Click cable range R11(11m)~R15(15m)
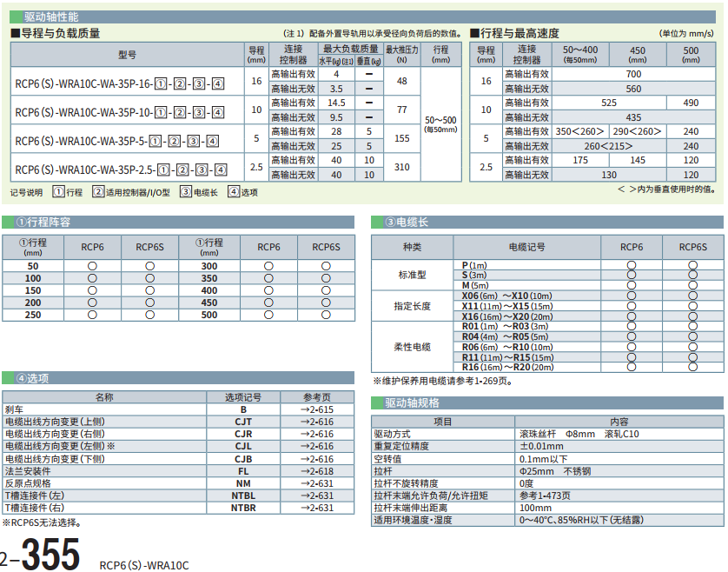 coord(507,358)
